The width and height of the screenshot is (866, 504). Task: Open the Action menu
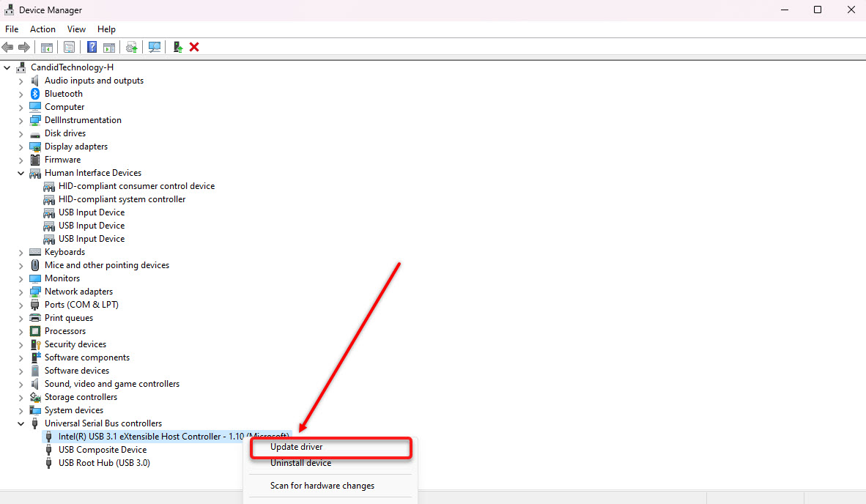point(42,29)
